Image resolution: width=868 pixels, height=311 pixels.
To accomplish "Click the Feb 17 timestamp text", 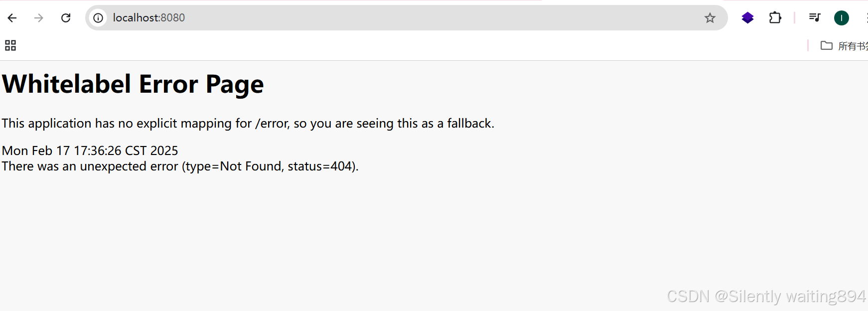I will (90, 151).
